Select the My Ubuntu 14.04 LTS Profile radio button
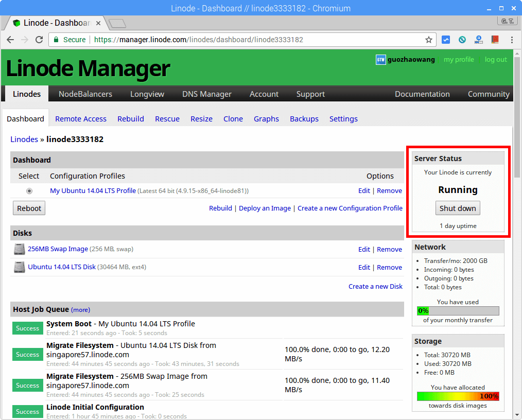The image size is (522, 420). pyautogui.click(x=29, y=191)
